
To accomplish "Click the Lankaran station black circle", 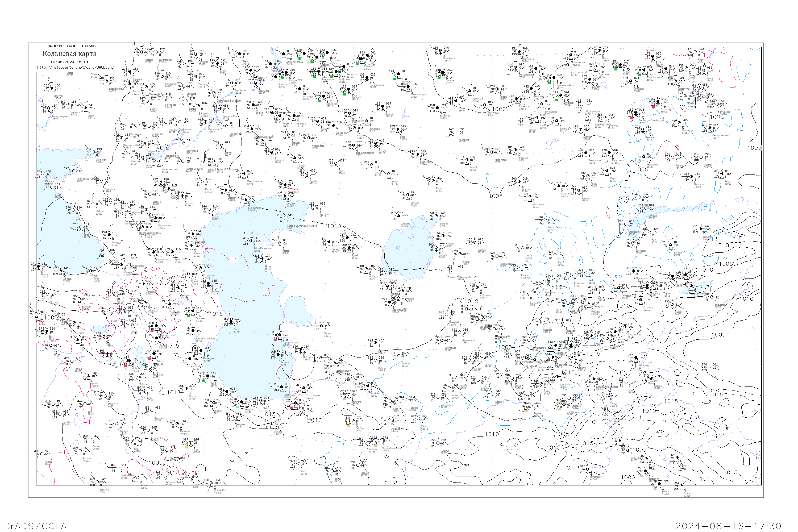I will tap(201, 351).
